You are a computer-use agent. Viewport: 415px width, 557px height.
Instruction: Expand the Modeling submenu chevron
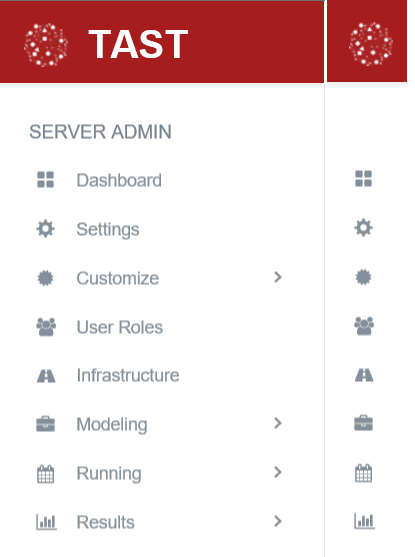tap(278, 423)
